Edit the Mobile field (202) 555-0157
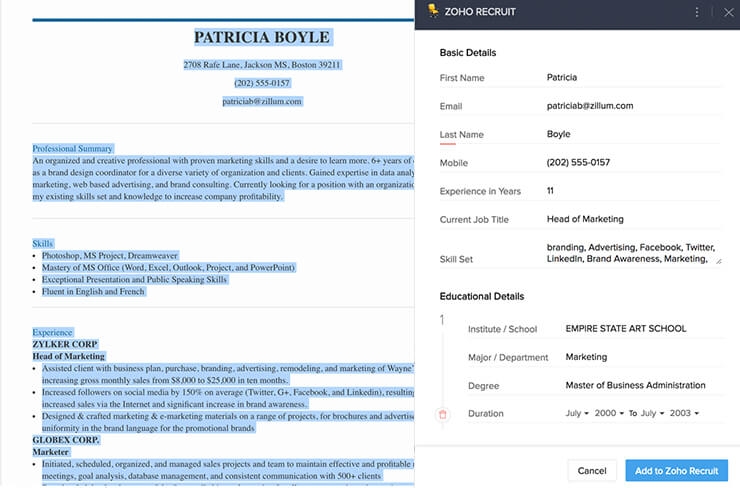 point(633,162)
